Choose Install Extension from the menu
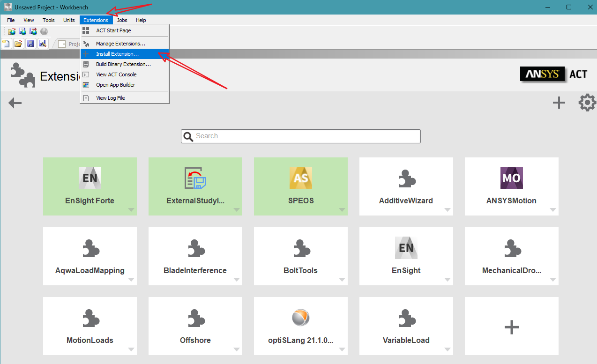597x364 pixels. [x=117, y=54]
